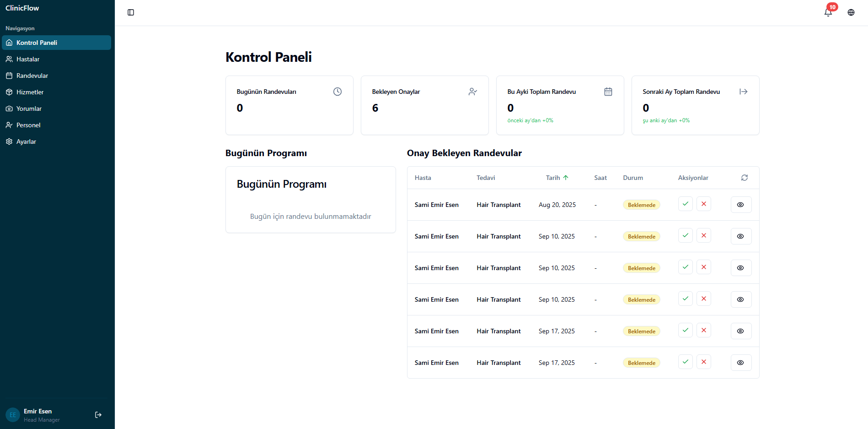The width and height of the screenshot is (868, 429).
Task: View details of Aug 20 appointment
Action: [740, 205]
